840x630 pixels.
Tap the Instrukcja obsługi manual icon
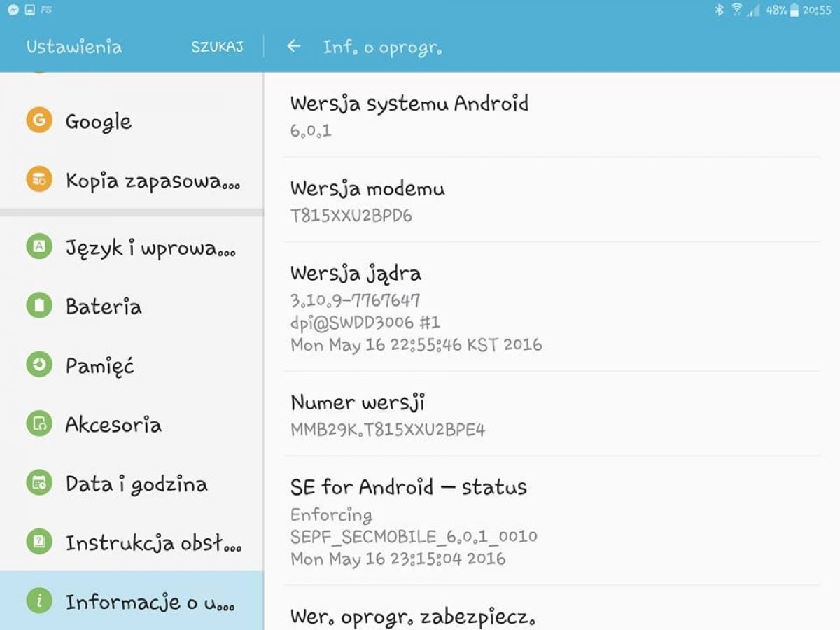click(39, 541)
